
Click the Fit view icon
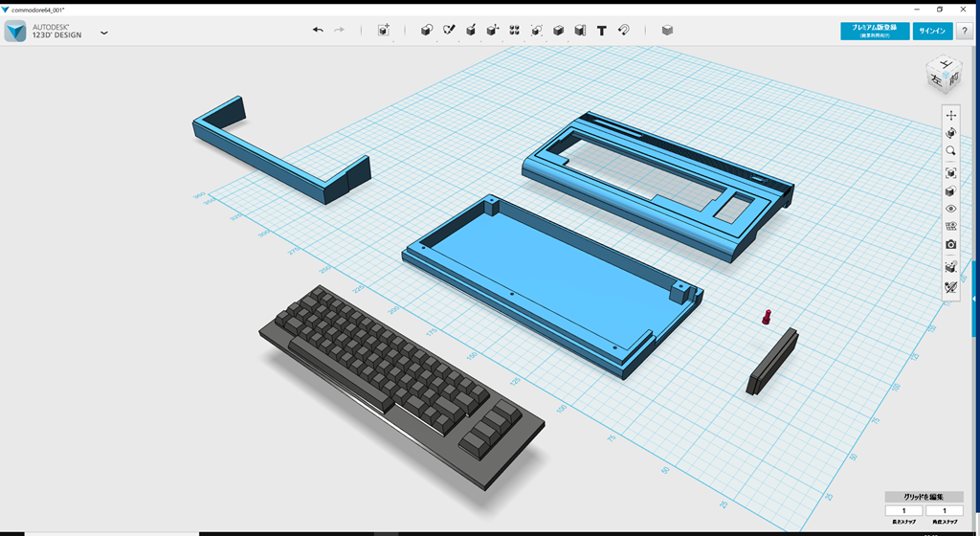950,173
